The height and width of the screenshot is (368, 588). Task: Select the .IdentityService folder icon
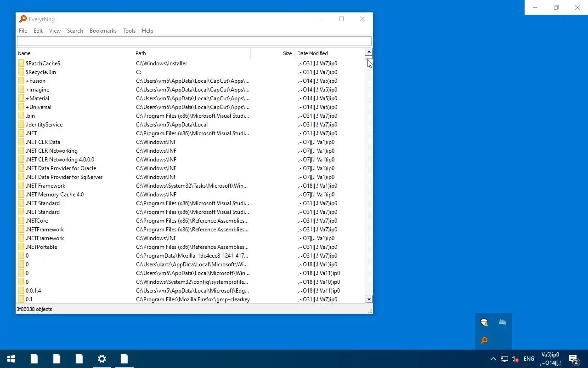[x=21, y=125]
